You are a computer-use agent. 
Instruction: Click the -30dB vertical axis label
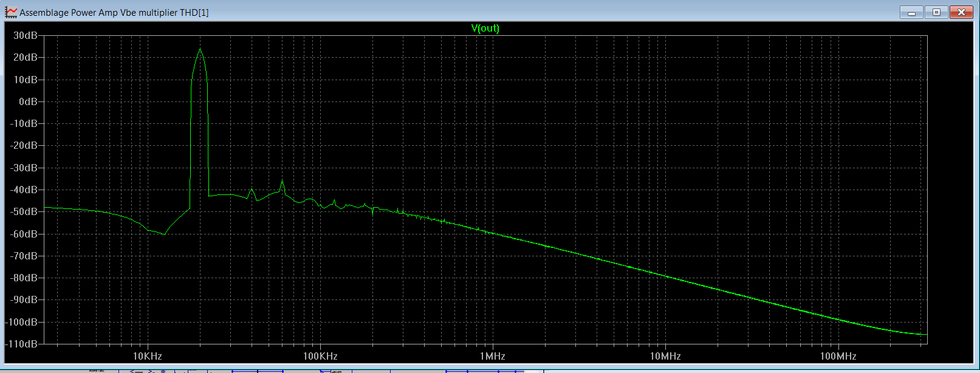[24, 168]
